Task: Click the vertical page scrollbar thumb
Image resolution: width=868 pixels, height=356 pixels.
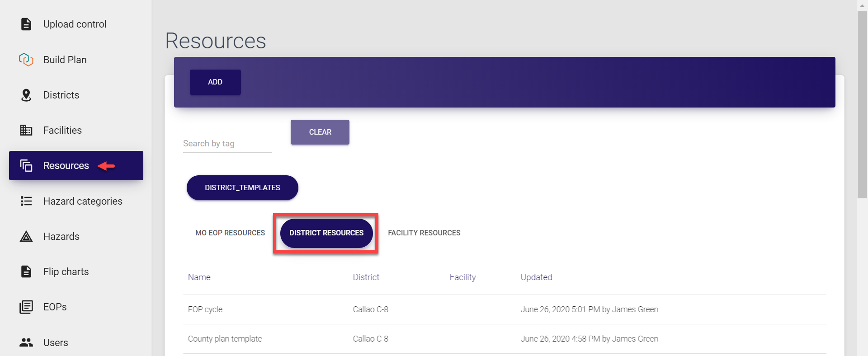Action: click(862, 104)
